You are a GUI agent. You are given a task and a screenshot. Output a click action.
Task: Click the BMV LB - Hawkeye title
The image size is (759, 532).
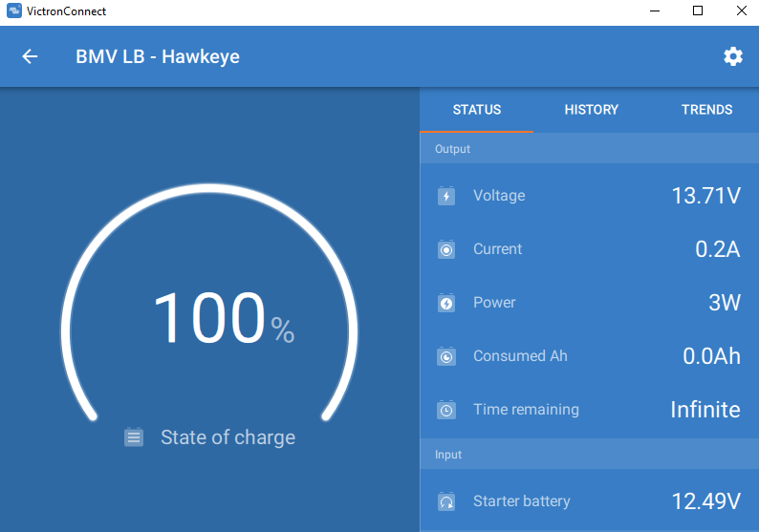point(158,56)
